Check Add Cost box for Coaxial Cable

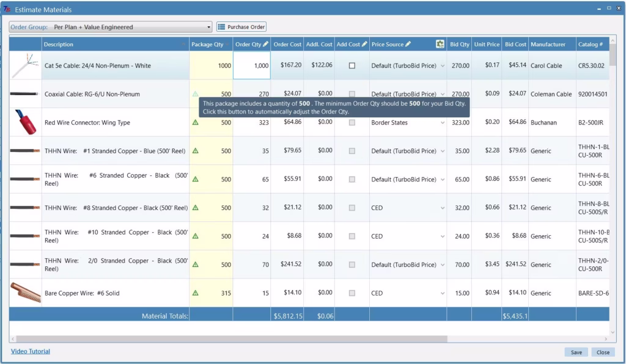point(352,94)
